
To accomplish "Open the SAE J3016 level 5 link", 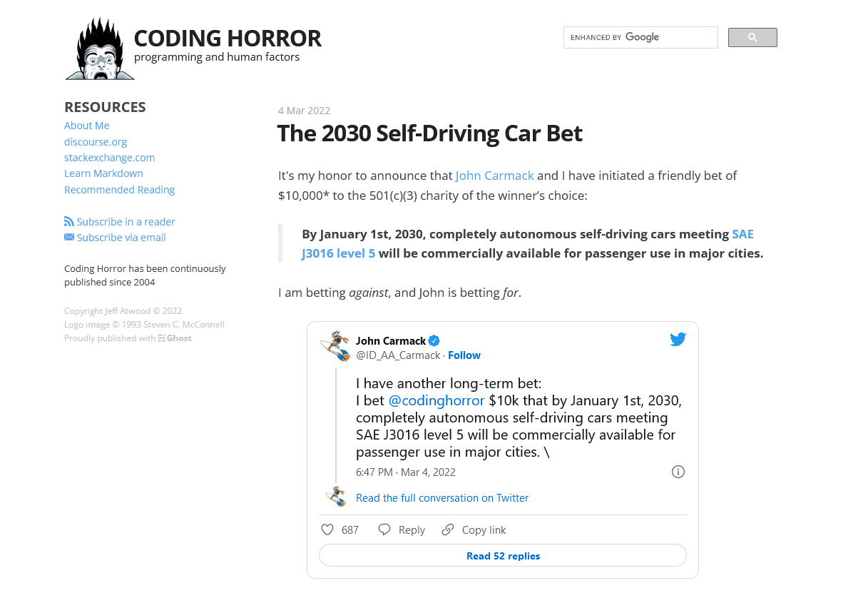I will coord(338,253).
